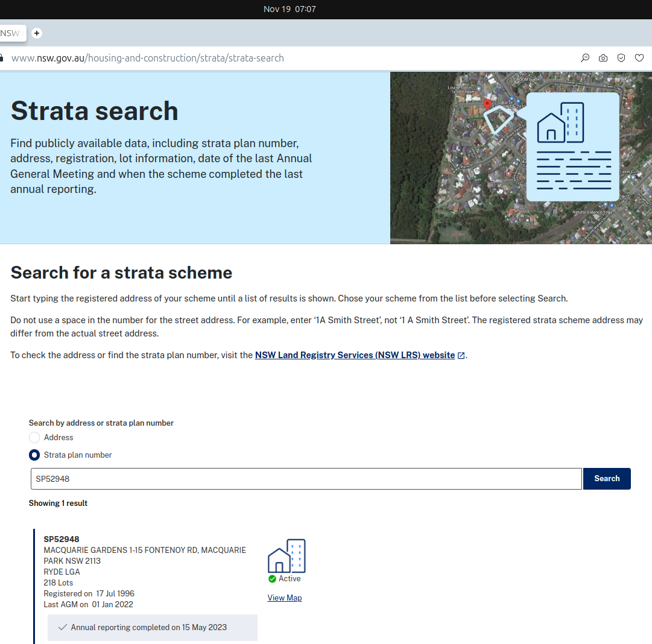
Task: Click the search field containing SP52948
Action: coord(306,479)
